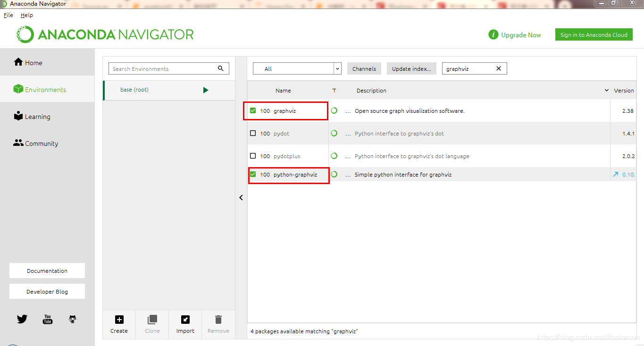Click the Import environment icon

click(185, 320)
